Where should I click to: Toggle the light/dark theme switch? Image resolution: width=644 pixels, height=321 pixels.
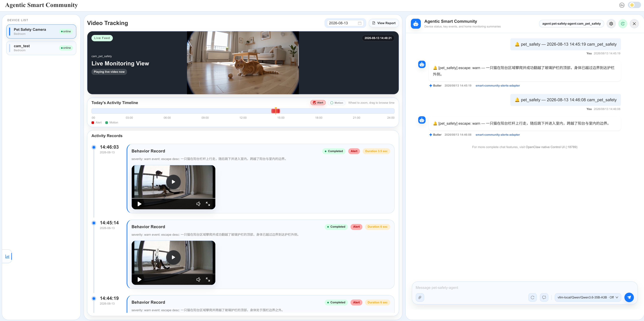[634, 5]
